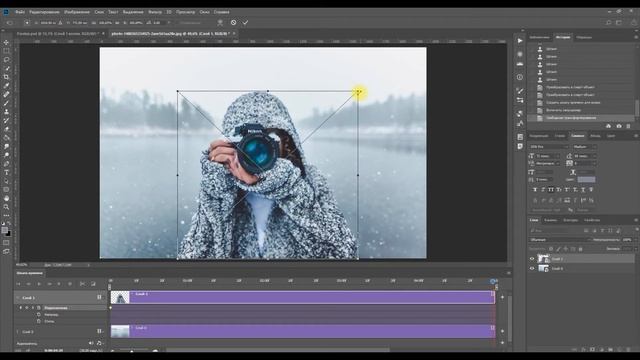This screenshot has height=360, width=640.
Task: Split clip at playhead with scissors
Action: tap(82, 284)
